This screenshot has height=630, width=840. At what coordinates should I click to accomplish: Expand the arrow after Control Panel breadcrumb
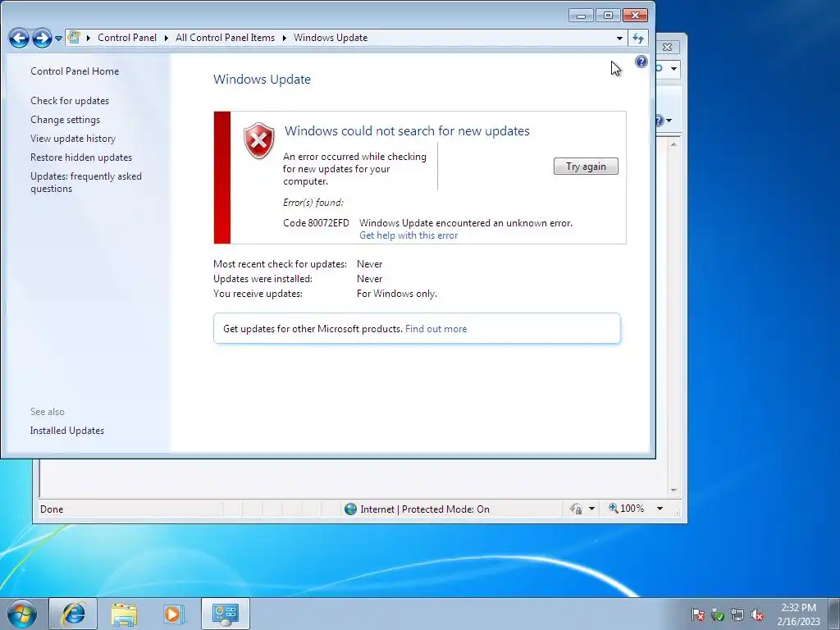point(166,38)
